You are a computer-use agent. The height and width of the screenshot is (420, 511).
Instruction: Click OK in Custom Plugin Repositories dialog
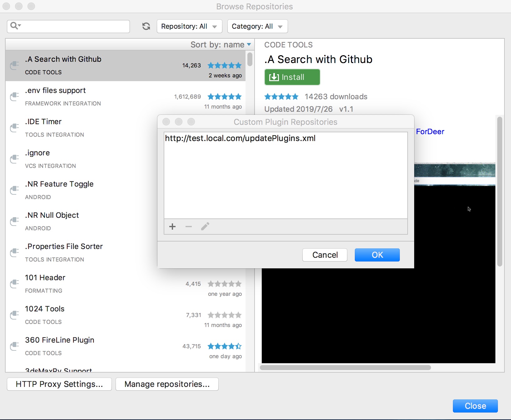click(x=377, y=255)
